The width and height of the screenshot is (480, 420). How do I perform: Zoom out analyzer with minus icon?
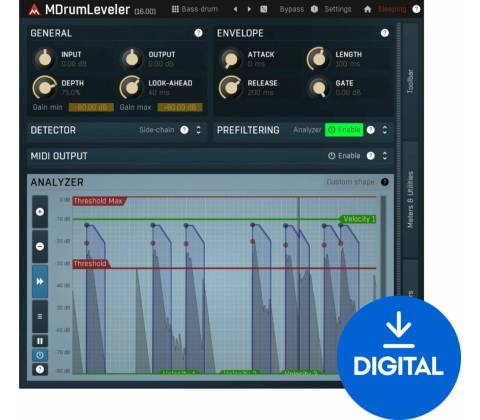[x=40, y=246]
